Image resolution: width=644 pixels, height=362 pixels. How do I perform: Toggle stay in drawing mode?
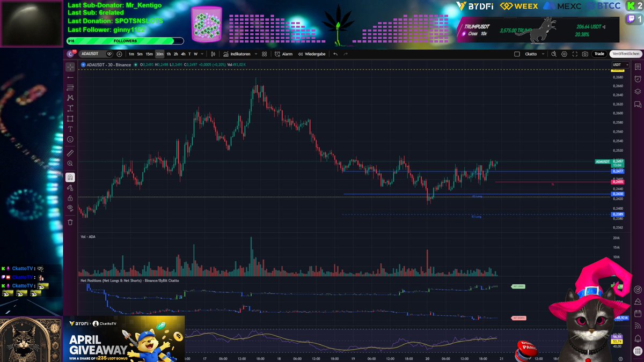[x=70, y=188]
